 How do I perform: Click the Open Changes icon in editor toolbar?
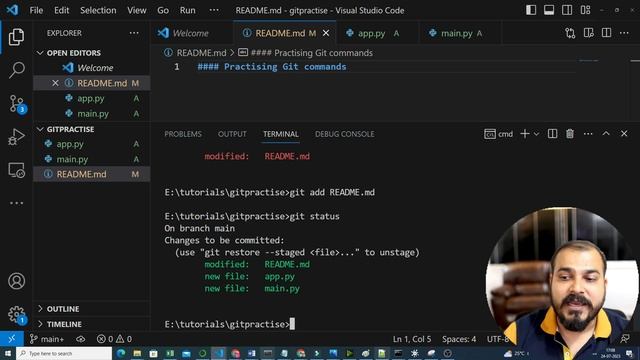click(570, 33)
